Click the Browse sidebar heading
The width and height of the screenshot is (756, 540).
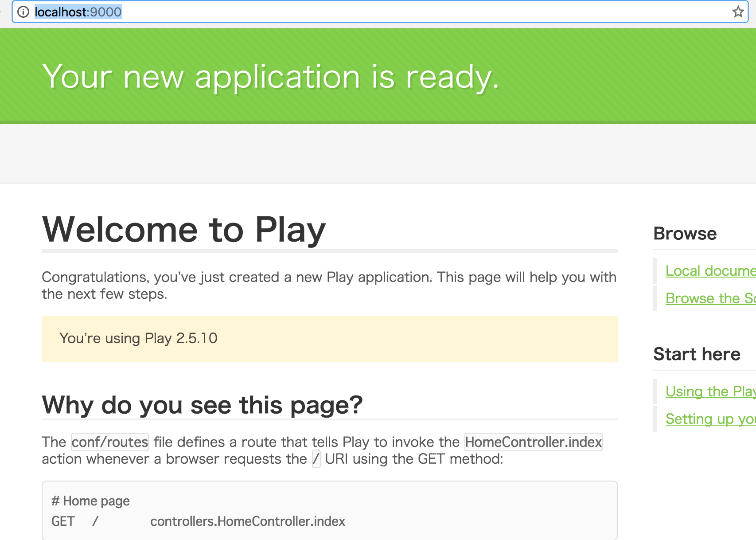click(685, 234)
